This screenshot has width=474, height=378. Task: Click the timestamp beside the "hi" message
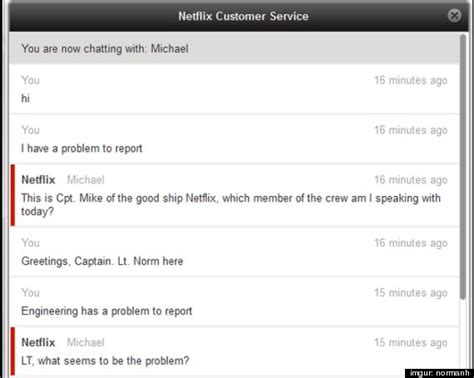411,80
